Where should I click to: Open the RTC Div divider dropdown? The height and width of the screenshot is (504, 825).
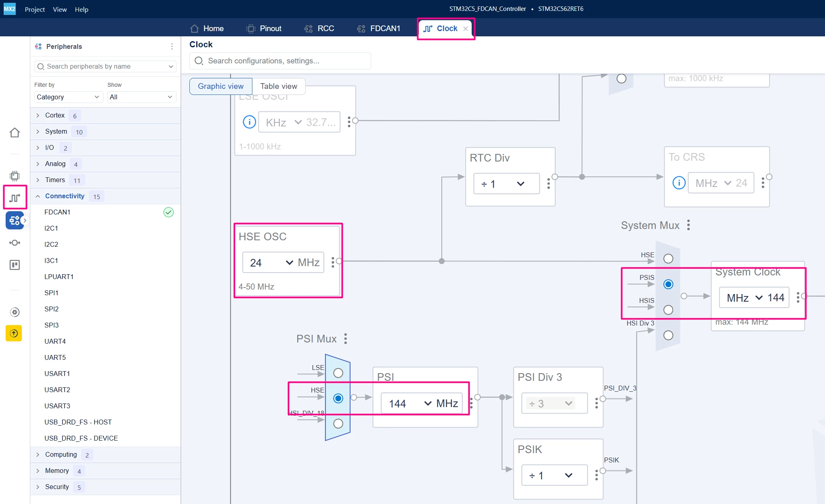pos(506,184)
